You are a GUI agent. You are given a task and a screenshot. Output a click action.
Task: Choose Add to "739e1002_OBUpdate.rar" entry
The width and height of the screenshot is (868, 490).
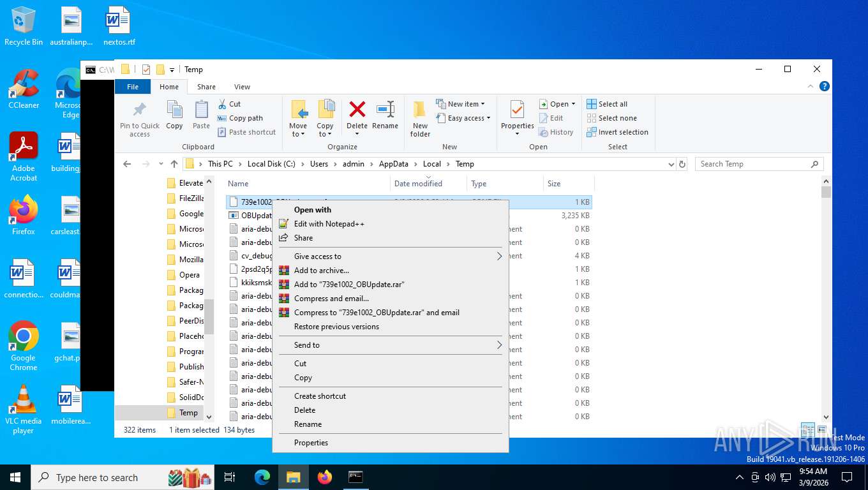click(x=390, y=285)
